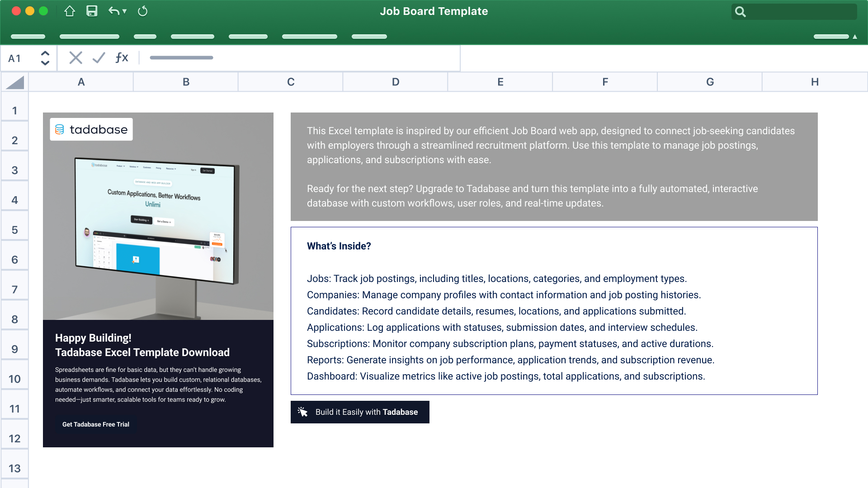Screen dimensions: 868x488
Task: Click the Select All corner triangle
Action: [15, 82]
